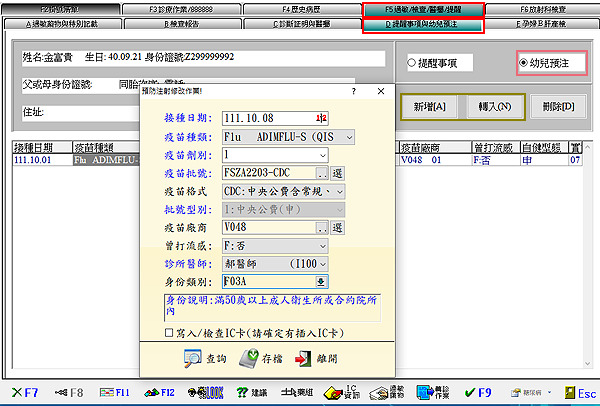
Task: Select the 幼兒預注 radio option
Action: pos(522,63)
